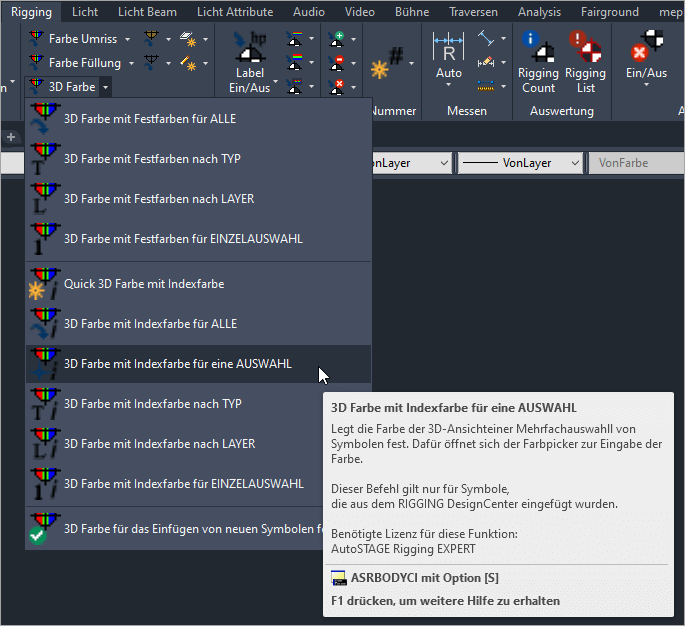Screen dimensions: 685x626
Task: Open the Rigging List tool
Action: coord(585,62)
